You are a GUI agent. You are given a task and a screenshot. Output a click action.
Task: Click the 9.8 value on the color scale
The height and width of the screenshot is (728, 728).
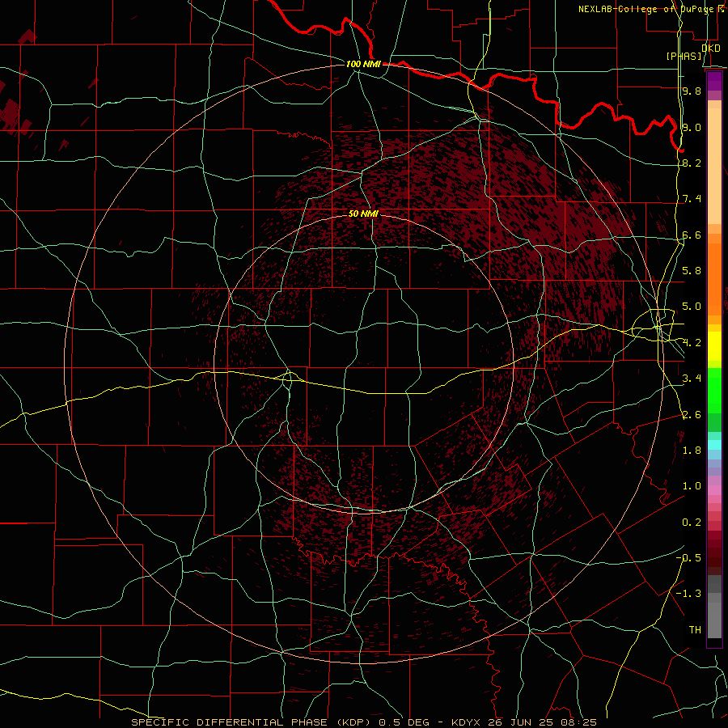pyautogui.click(x=692, y=91)
